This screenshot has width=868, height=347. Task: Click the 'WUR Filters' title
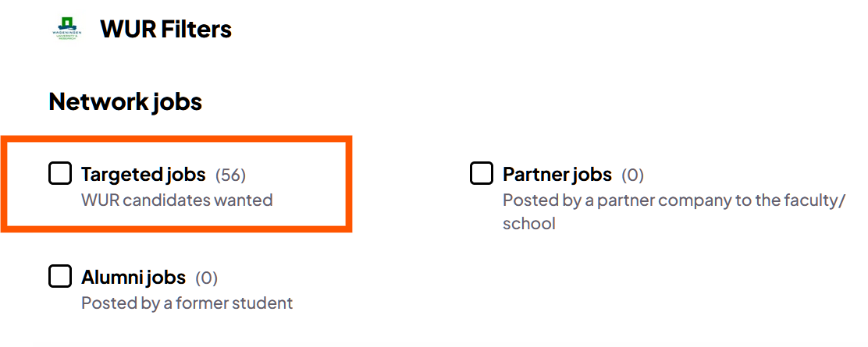tap(165, 30)
